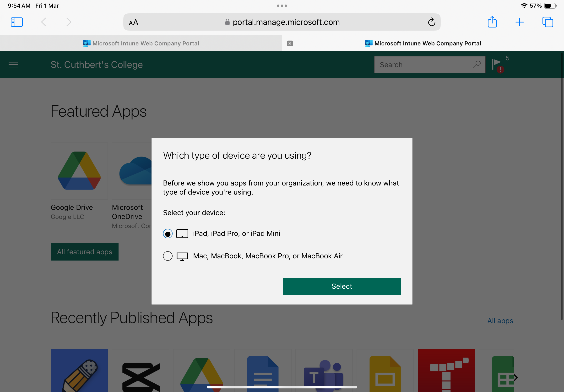The height and width of the screenshot is (392, 564).
Task: Tap the three-dot multitasking control
Action: (x=282, y=6)
